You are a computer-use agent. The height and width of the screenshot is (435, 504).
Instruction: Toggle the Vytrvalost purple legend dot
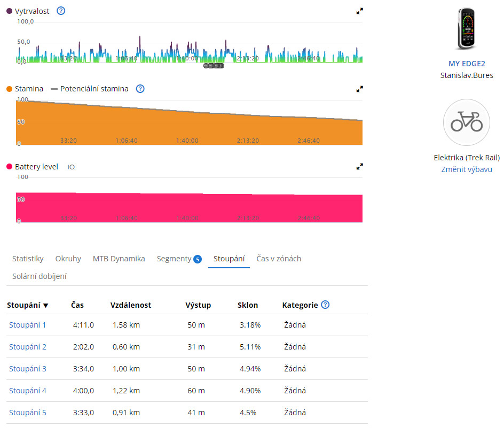click(10, 11)
